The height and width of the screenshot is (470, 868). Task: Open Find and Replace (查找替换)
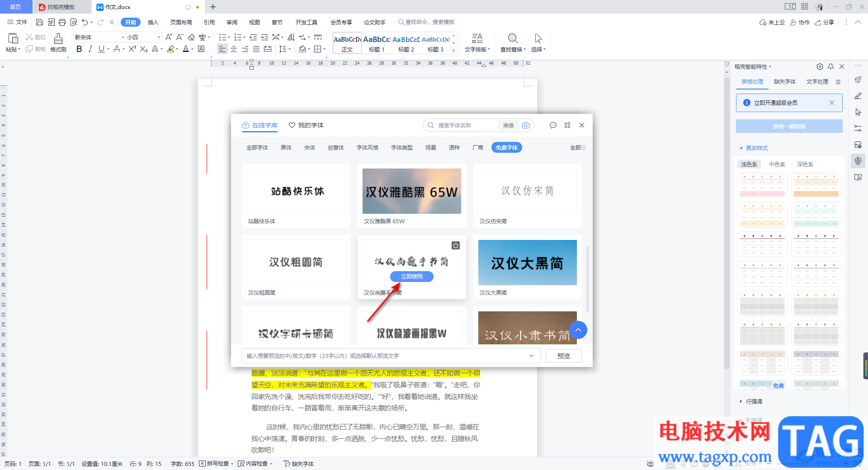coord(513,42)
